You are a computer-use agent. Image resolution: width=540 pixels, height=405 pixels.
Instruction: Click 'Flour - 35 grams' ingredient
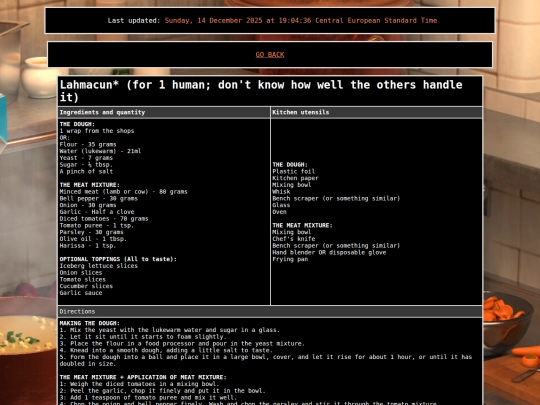[88, 144]
